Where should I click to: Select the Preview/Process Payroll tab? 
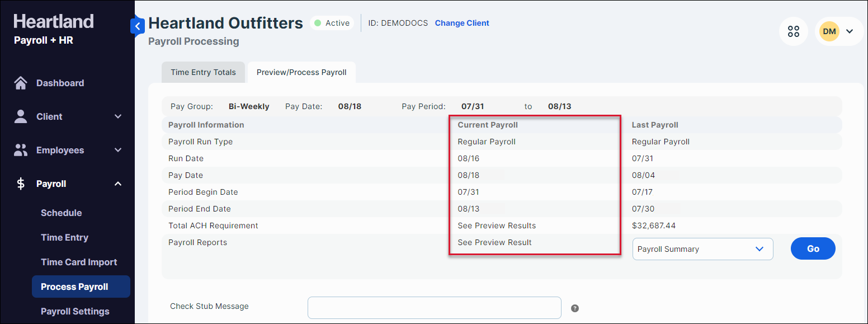click(301, 72)
